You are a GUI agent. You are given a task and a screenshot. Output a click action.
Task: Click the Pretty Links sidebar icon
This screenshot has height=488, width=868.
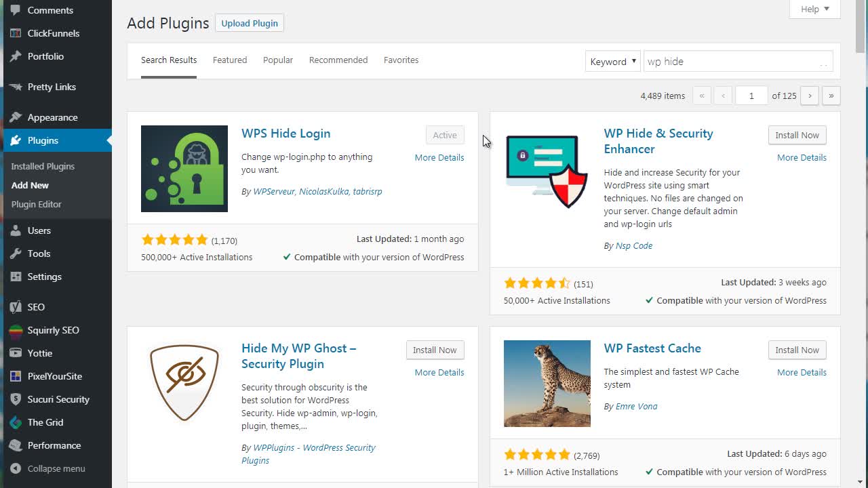point(16,87)
